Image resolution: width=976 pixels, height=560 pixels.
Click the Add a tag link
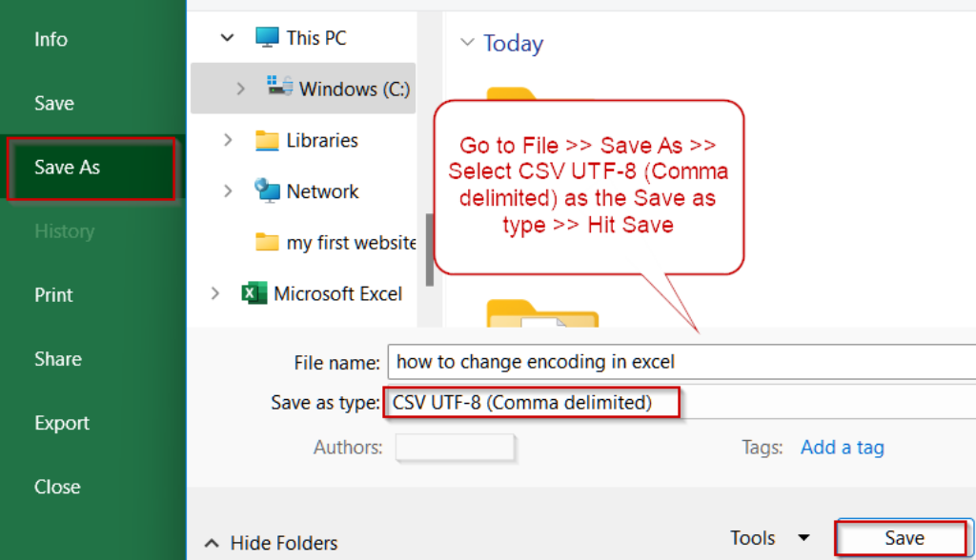[x=842, y=448]
